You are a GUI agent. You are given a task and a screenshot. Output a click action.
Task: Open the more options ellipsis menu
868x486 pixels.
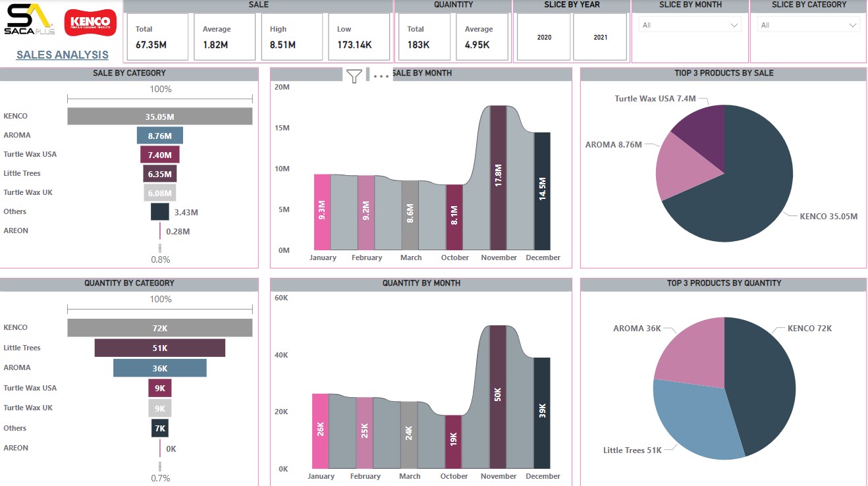coord(381,76)
